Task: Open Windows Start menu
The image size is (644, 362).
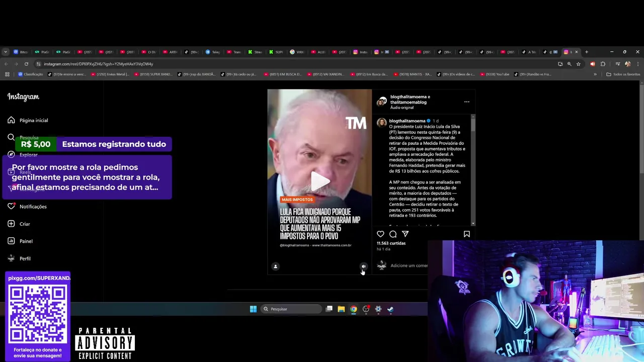Action: (x=253, y=309)
